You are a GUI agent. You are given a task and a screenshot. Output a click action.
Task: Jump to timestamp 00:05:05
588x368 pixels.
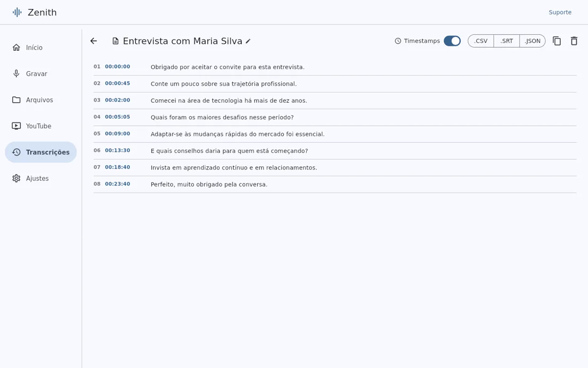(x=118, y=117)
